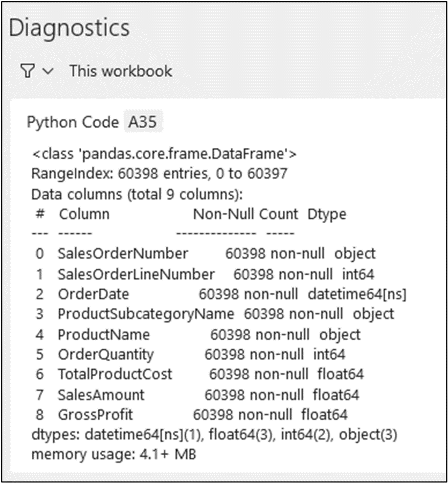Select the RangeIndex entries line

pyautogui.click(x=159, y=174)
